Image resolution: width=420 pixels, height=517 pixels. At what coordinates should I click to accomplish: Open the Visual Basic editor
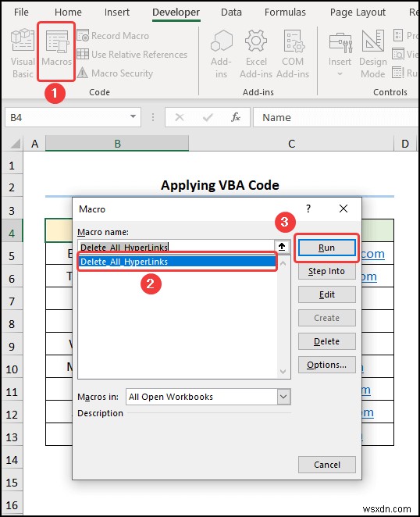point(23,53)
